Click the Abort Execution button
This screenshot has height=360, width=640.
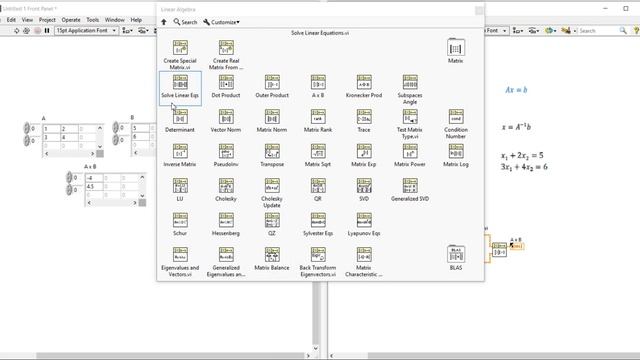(x=37, y=31)
